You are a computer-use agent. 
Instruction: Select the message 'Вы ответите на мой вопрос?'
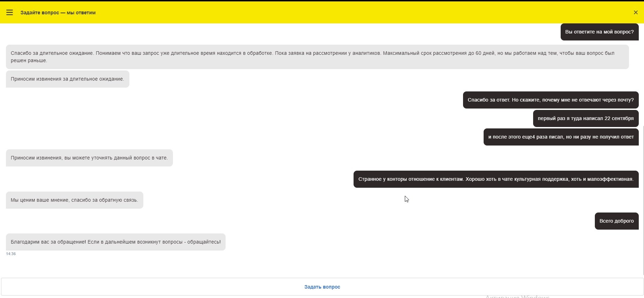599,32
